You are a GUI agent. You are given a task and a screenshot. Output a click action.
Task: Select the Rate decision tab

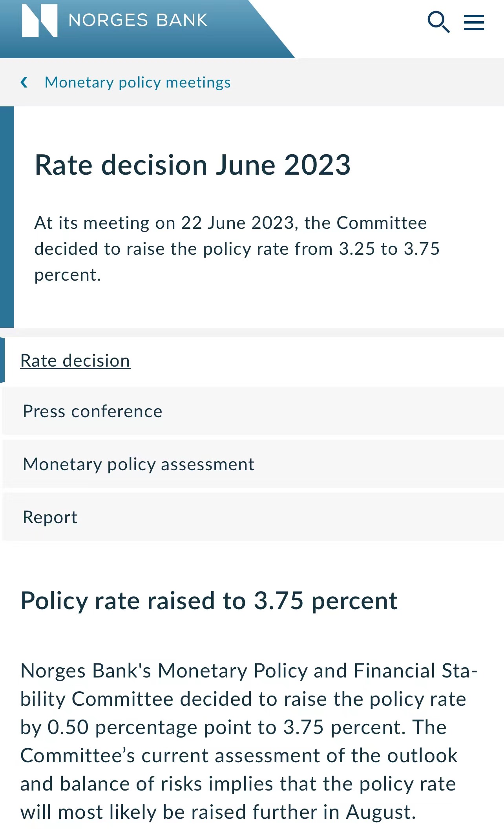[75, 361]
